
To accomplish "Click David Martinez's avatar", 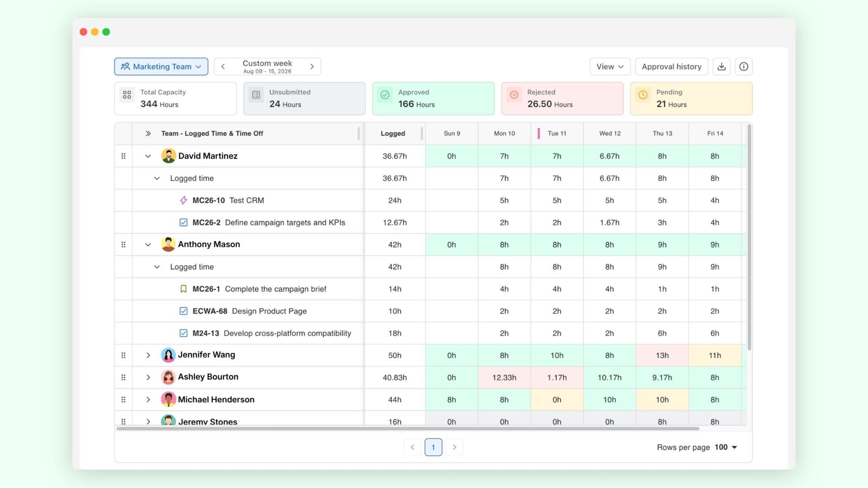I will click(169, 156).
